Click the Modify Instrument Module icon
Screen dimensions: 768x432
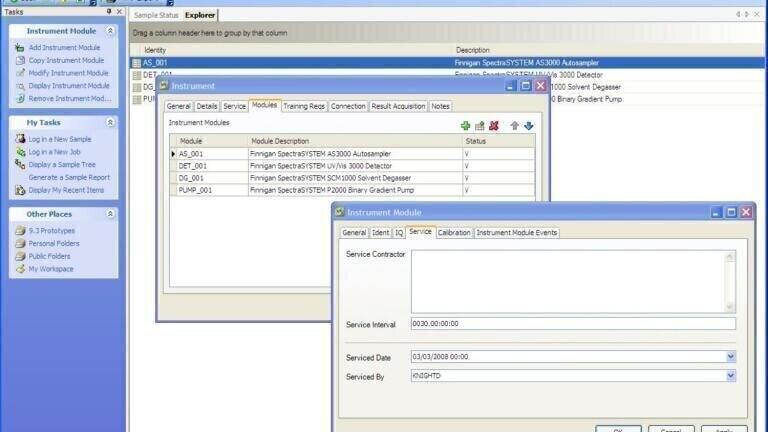[20, 73]
